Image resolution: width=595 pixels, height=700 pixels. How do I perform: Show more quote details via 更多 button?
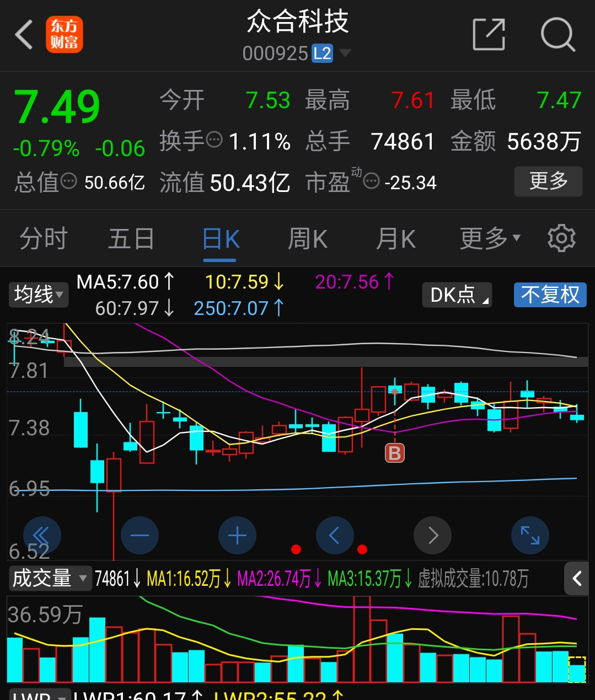[548, 181]
